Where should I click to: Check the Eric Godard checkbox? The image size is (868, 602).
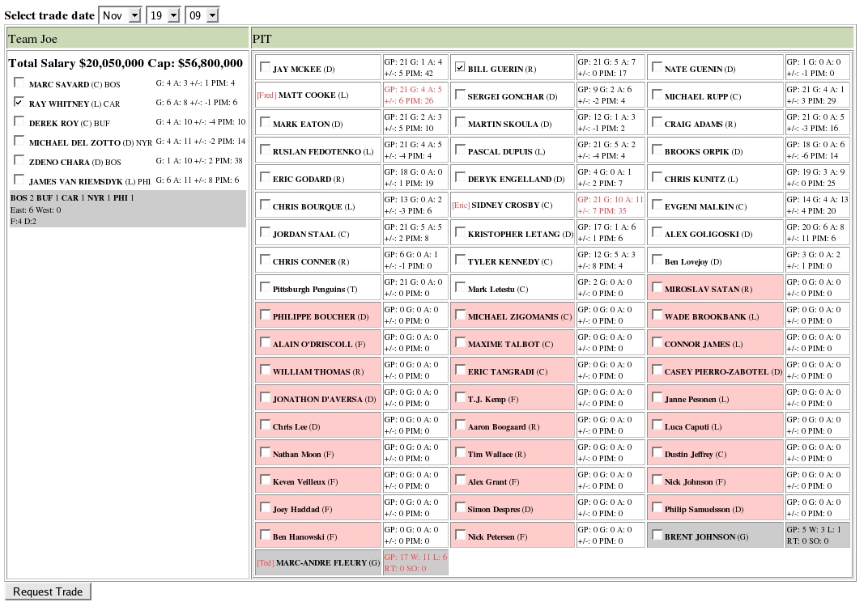[x=265, y=177]
